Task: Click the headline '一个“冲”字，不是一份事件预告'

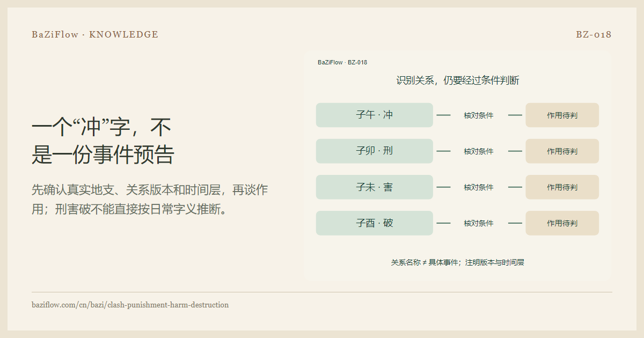Action: (x=103, y=141)
